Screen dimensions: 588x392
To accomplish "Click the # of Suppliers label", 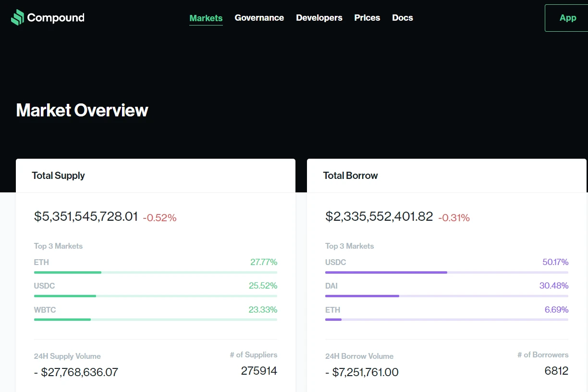I will coord(254,355).
